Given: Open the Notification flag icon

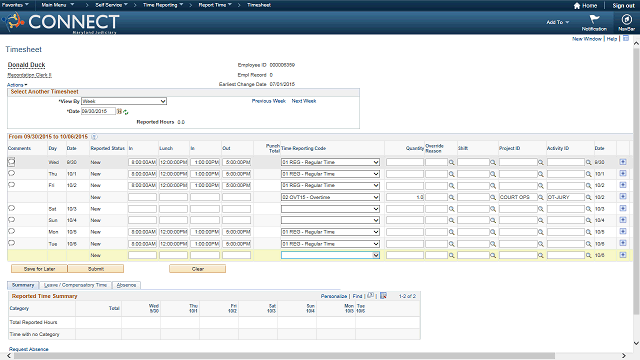Looking at the screenshot, I should click(594, 19).
